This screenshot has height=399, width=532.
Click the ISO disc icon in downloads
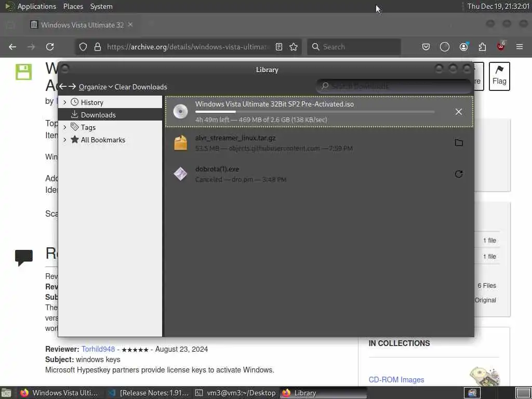click(180, 111)
